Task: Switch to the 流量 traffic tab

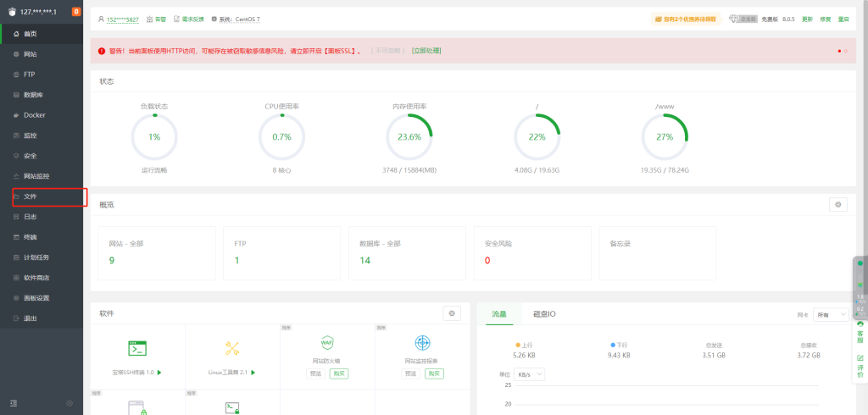Action: coord(499,313)
